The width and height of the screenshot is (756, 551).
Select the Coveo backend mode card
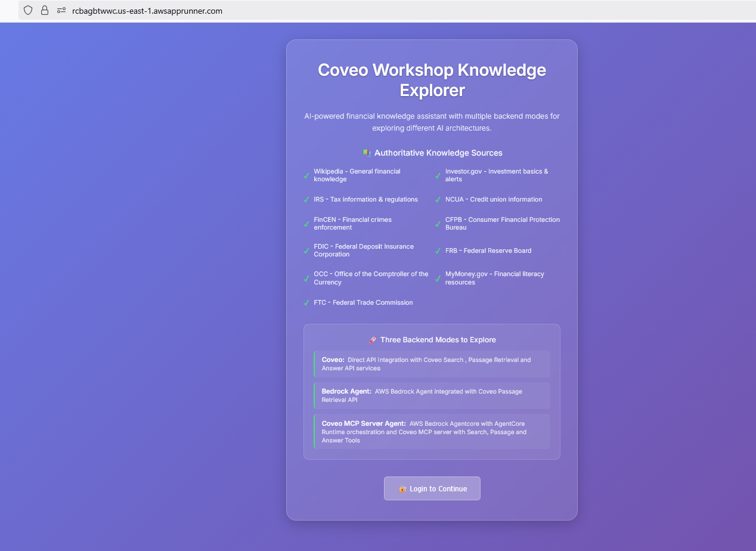pyautogui.click(x=432, y=364)
